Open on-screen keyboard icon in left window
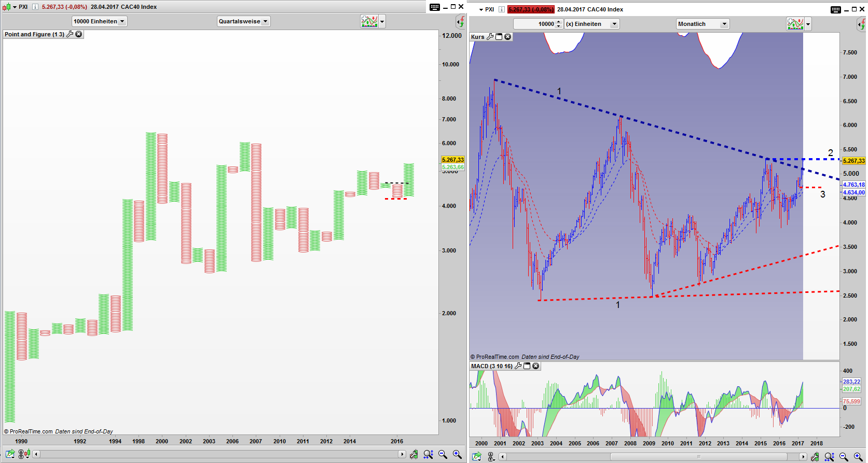868x463 pixels. 435,7
